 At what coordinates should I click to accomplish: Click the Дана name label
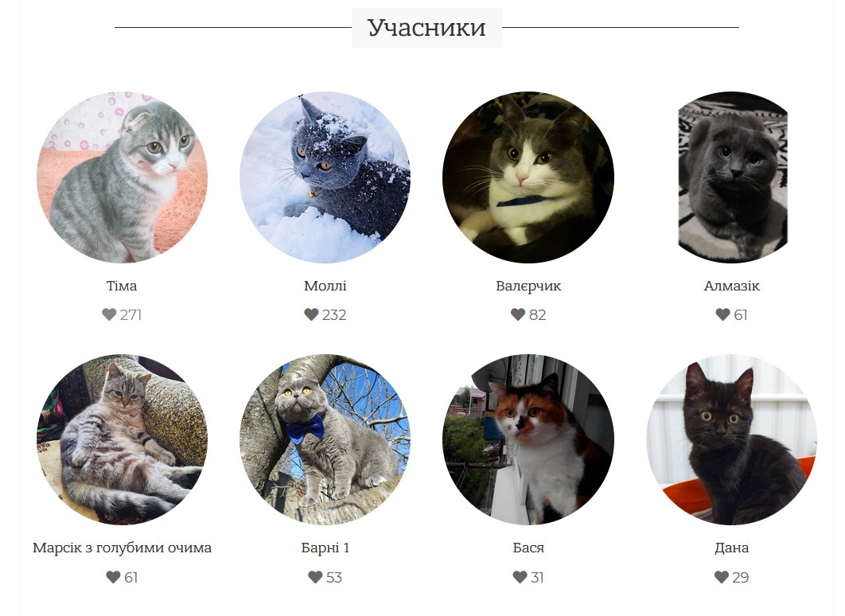point(732,548)
